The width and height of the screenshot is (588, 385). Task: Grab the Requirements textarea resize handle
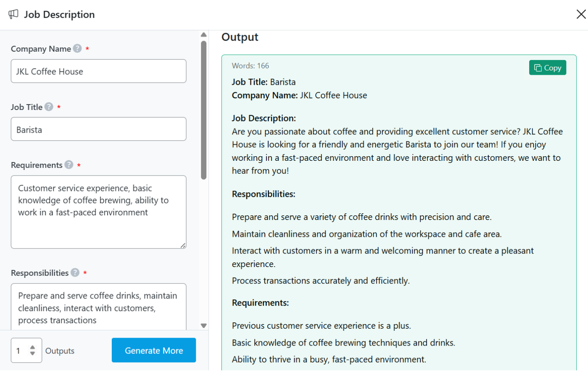183,246
